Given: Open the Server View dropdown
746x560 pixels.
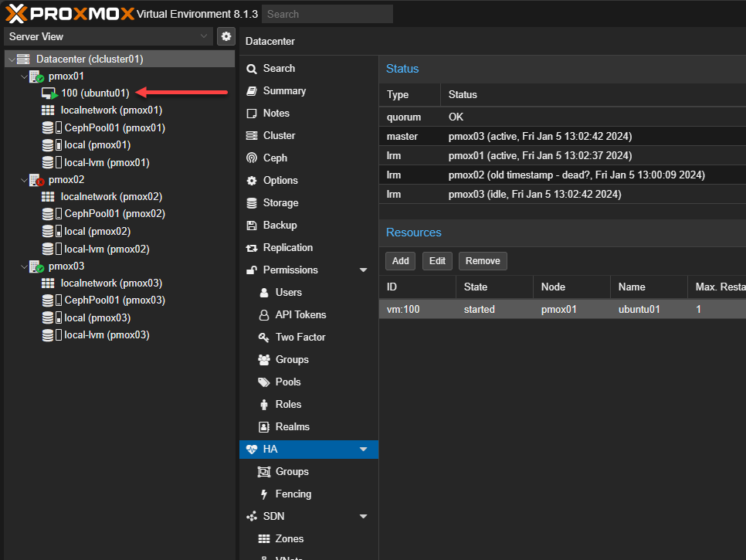Looking at the screenshot, I should (x=108, y=36).
